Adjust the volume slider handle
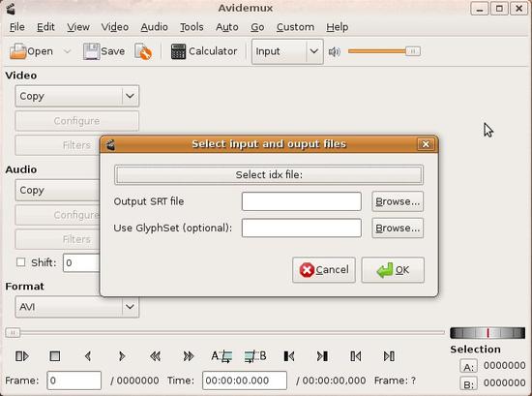 tap(413, 51)
